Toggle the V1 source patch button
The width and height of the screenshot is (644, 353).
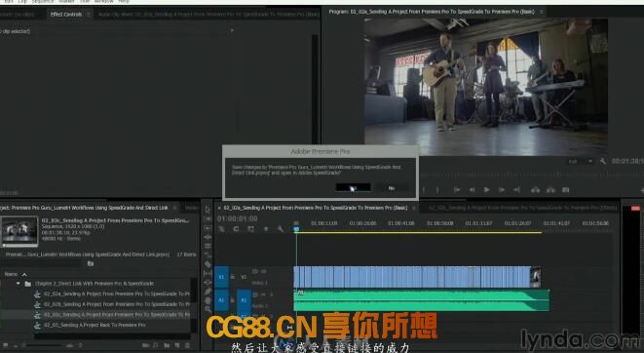[x=221, y=277]
